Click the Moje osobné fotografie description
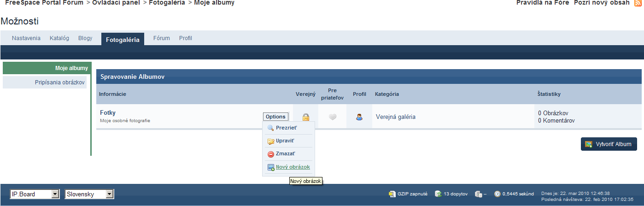Screen dimensions: 644x206 tap(125, 121)
